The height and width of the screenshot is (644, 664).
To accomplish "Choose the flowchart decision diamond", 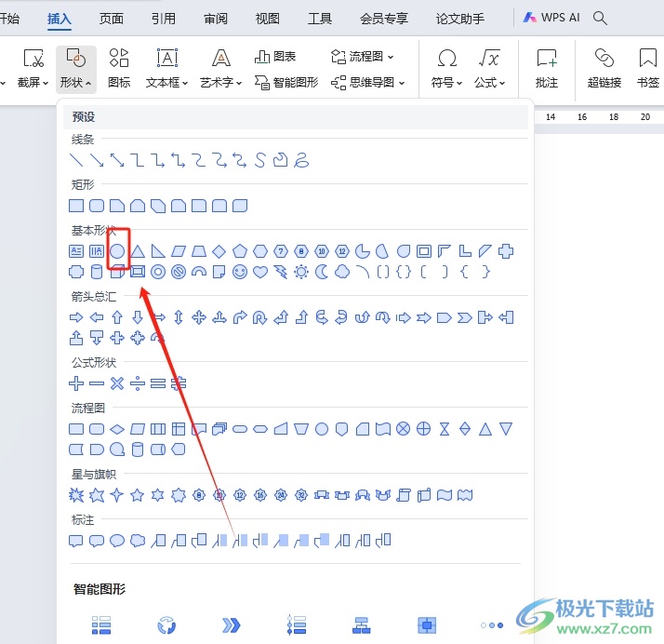I will point(117,429).
